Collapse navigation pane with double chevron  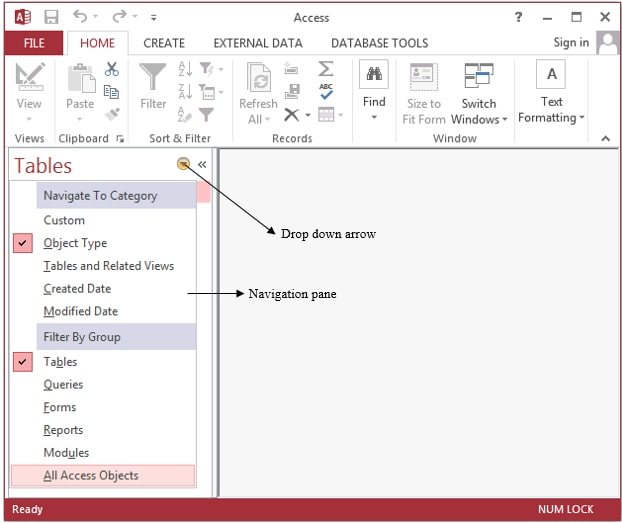(202, 164)
